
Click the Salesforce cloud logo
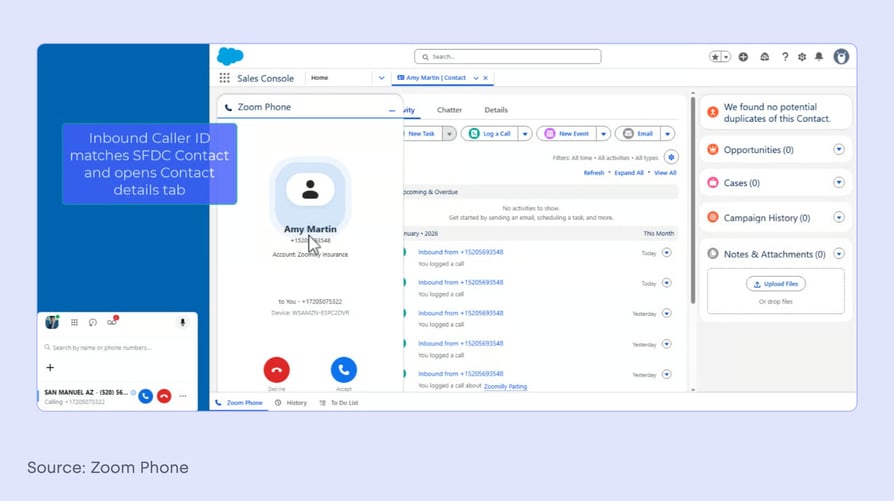click(x=230, y=56)
